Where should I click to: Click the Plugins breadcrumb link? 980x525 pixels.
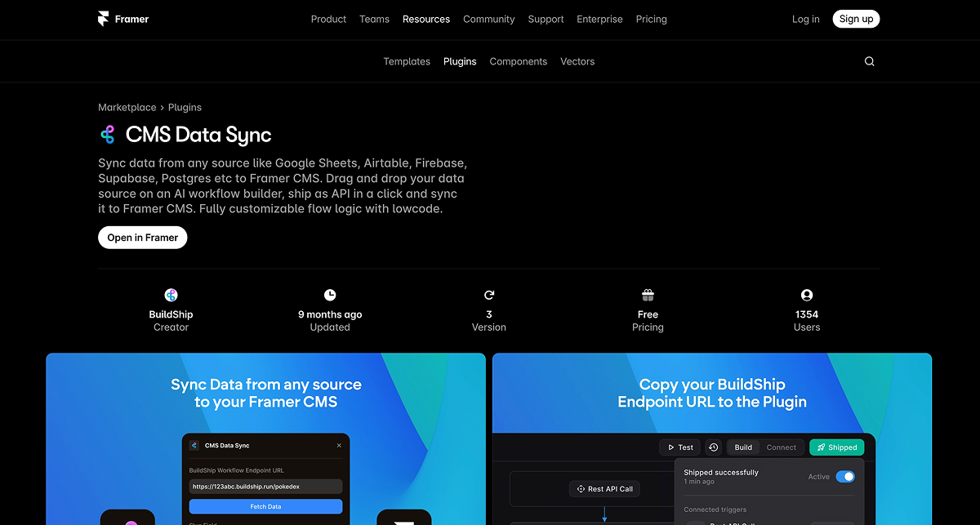[x=185, y=107]
